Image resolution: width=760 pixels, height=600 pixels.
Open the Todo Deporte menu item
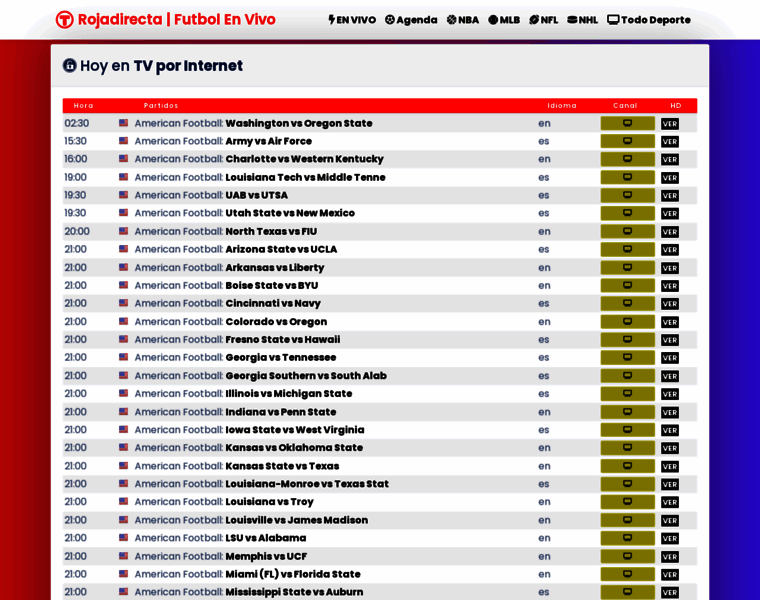[649, 20]
